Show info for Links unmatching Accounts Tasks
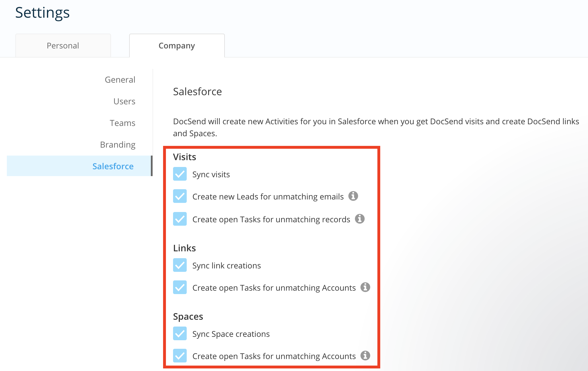Viewport: 588px width, 371px height. coord(365,287)
